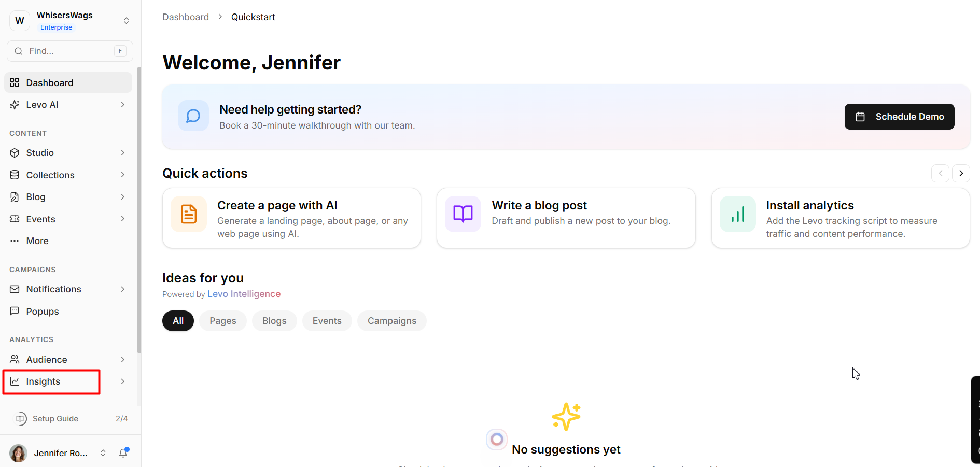Image resolution: width=980 pixels, height=467 pixels.
Task: Click Jennifer's profile avatar picture
Action: point(19,453)
